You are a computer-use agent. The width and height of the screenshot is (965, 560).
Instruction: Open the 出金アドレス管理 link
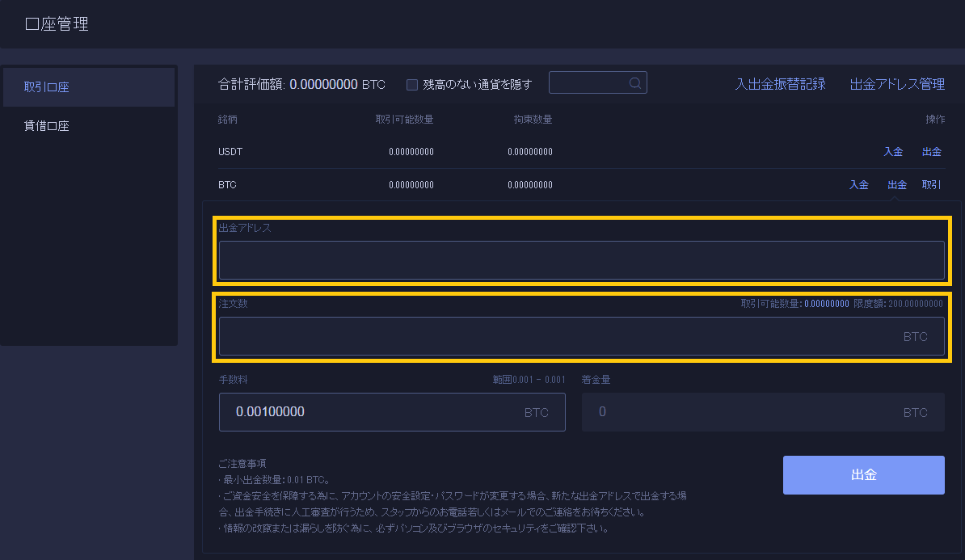pyautogui.click(x=897, y=84)
